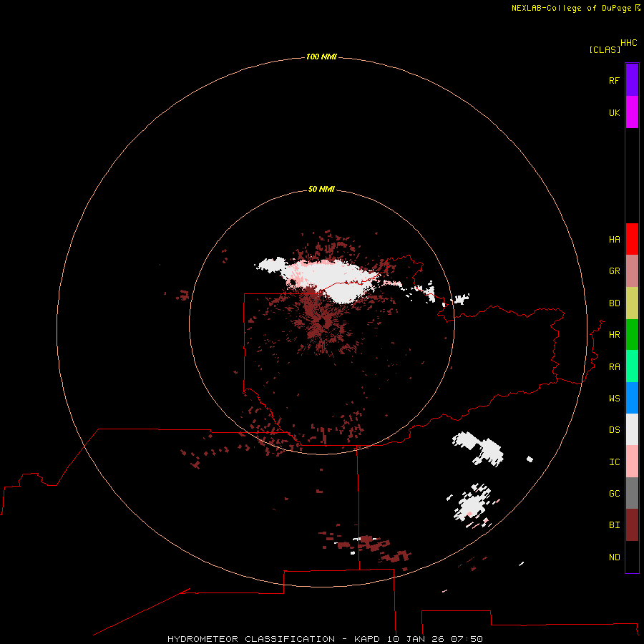
Task: Click the ND legend label
Action: click(614, 557)
